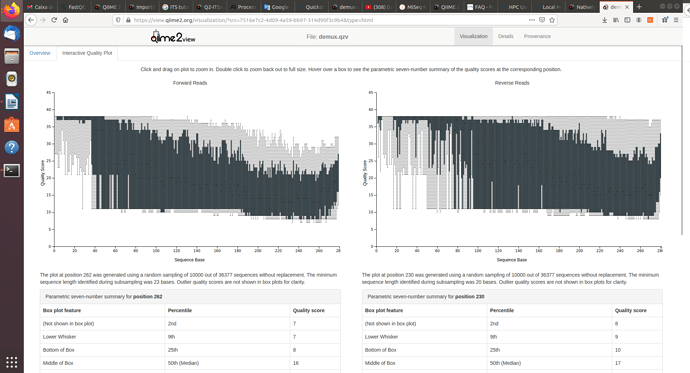Click the tracking protection shield icon
The image size is (690, 373).
point(118,20)
